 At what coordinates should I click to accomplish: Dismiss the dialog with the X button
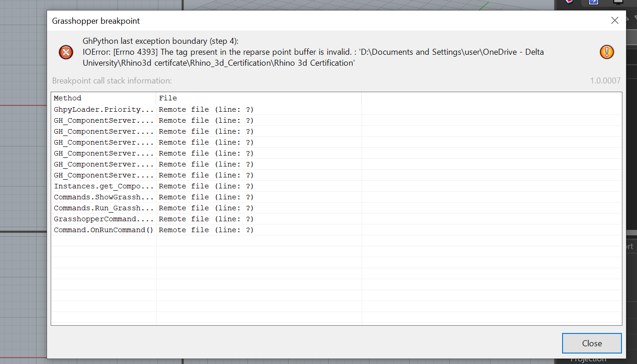615,20
